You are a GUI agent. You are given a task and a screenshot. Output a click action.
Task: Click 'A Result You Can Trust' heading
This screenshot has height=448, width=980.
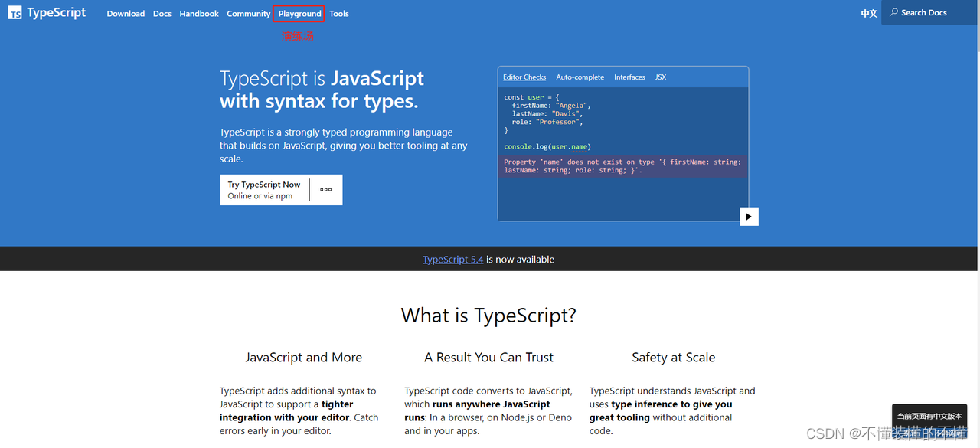(488, 358)
